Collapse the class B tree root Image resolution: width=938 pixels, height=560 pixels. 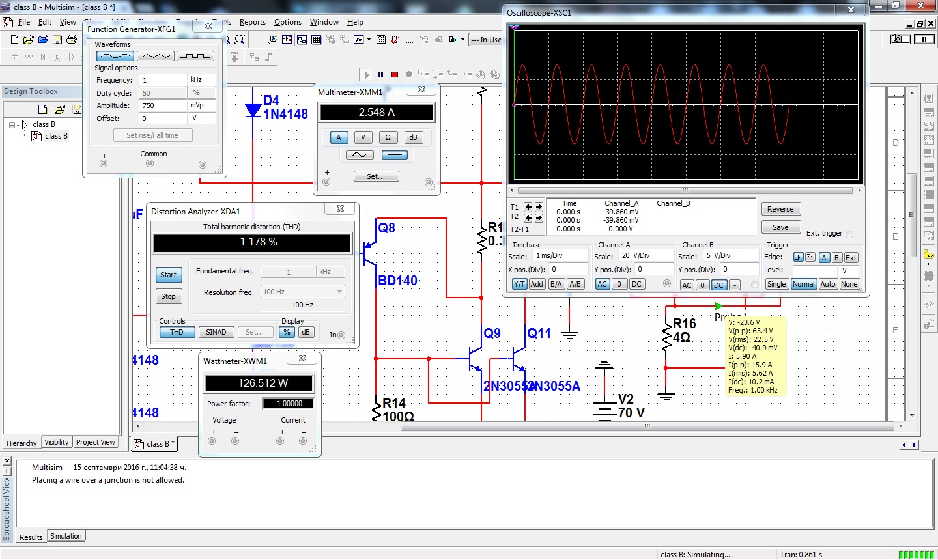pyautogui.click(x=12, y=124)
